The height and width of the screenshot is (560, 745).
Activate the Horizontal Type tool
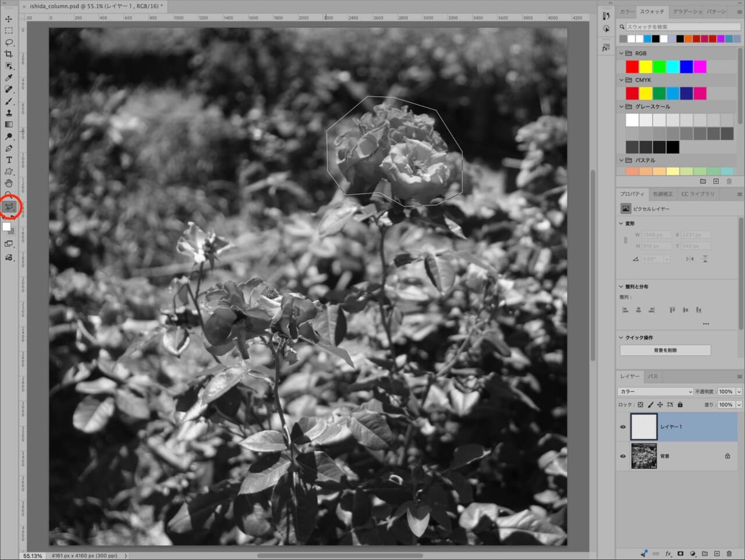click(x=9, y=160)
